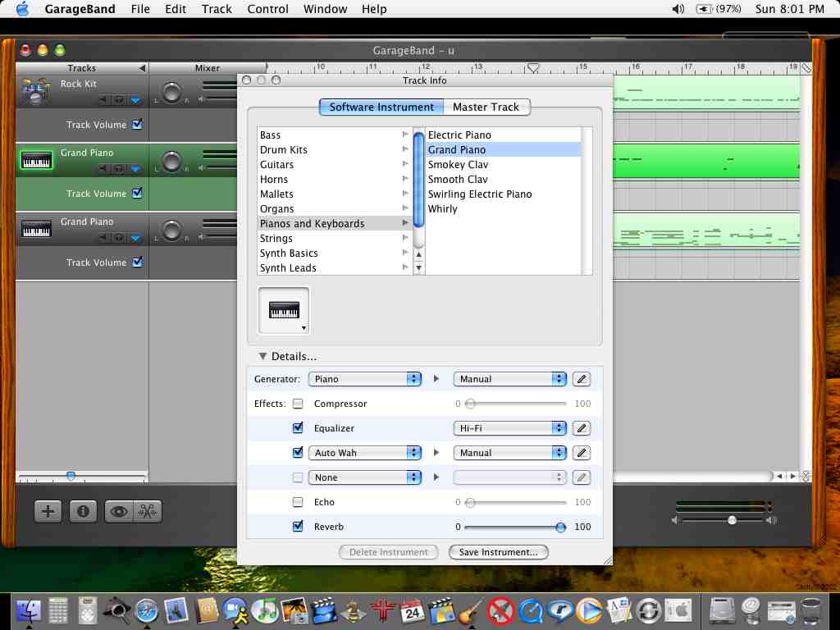
Task: Mute the Rock Kit track
Action: [x=104, y=100]
